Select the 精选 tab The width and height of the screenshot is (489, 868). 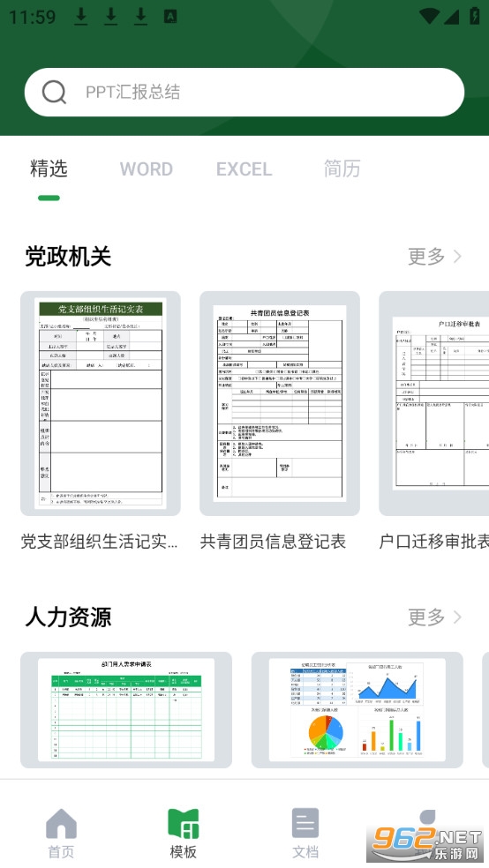click(49, 168)
